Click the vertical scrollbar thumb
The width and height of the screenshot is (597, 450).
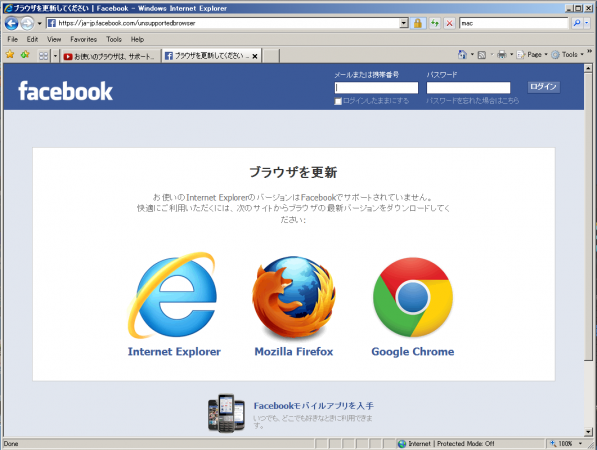(x=588, y=217)
